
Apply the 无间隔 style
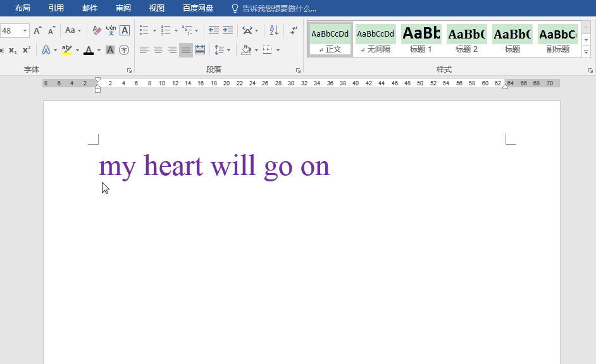point(375,39)
